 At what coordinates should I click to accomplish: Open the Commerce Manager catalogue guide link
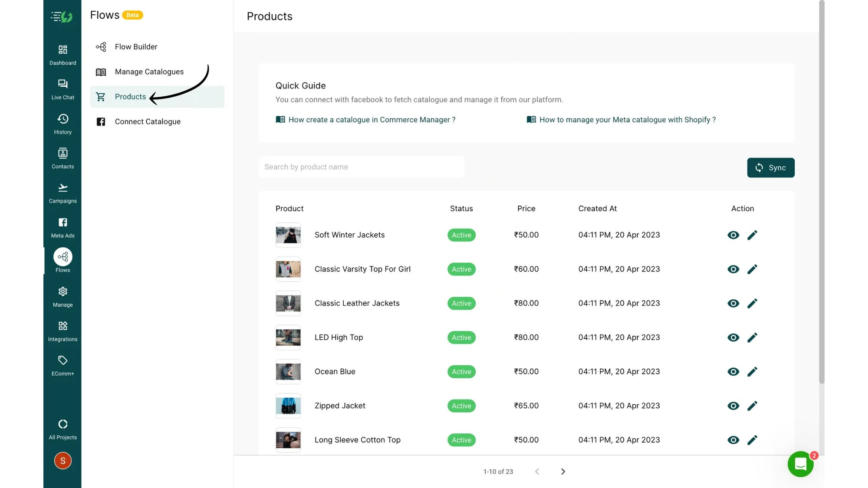pos(371,119)
